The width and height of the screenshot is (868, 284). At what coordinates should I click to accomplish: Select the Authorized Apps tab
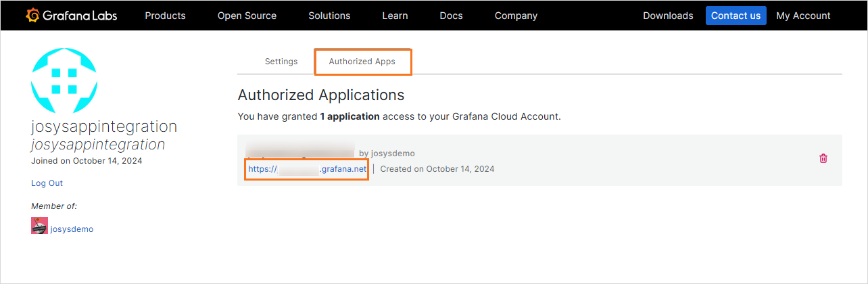[x=362, y=62]
